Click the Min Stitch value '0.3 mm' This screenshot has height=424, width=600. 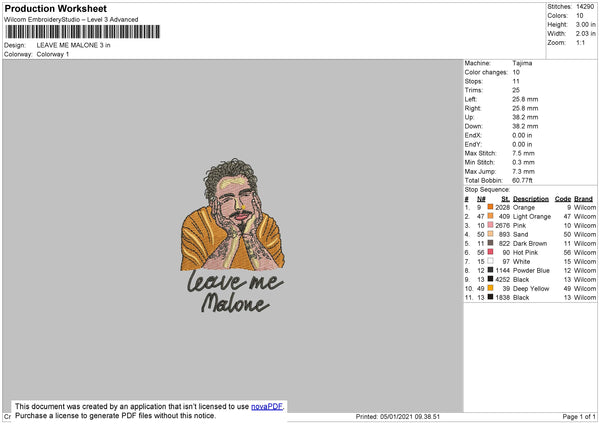click(523, 162)
